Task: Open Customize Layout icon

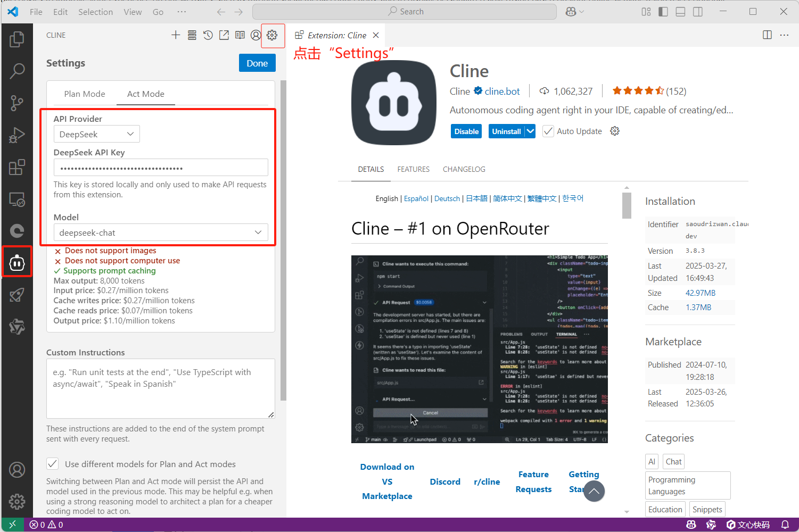Action: pyautogui.click(x=646, y=12)
